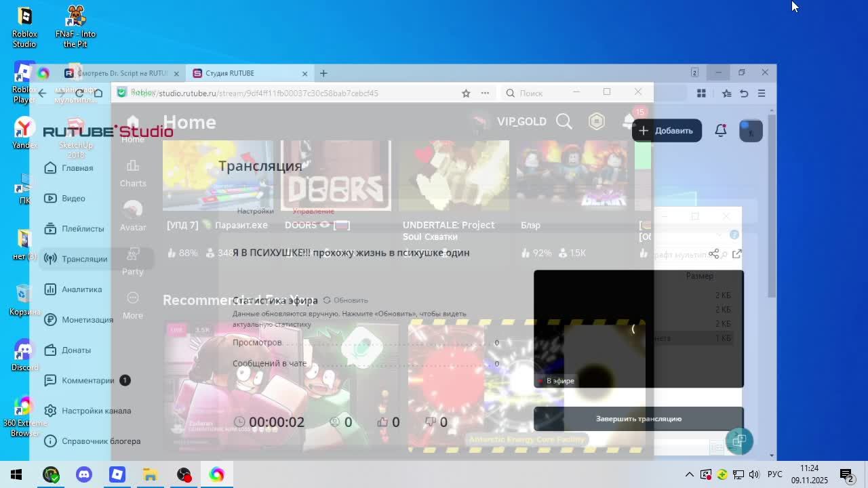Select the FNaF - Into the Pit desktop icon

75,27
